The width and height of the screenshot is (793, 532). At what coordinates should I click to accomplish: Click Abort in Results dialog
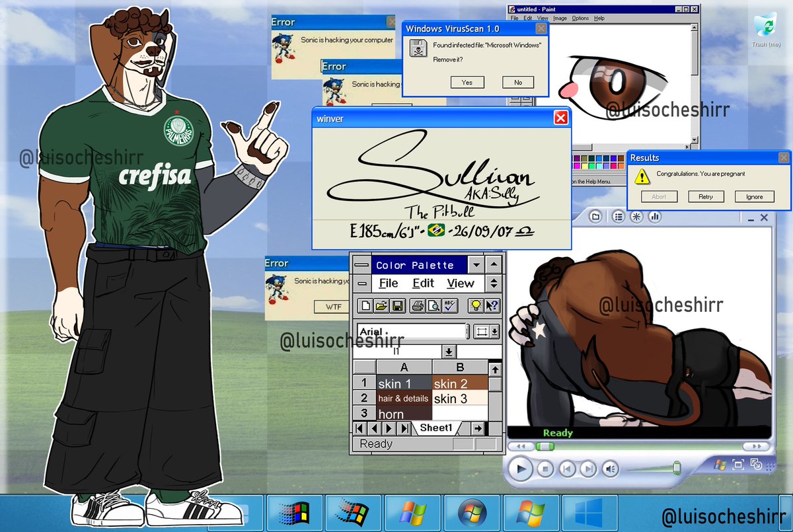coord(659,196)
